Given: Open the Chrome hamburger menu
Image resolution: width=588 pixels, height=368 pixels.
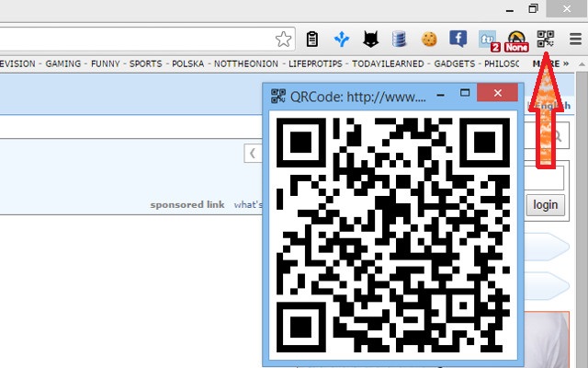Looking at the screenshot, I should (575, 39).
